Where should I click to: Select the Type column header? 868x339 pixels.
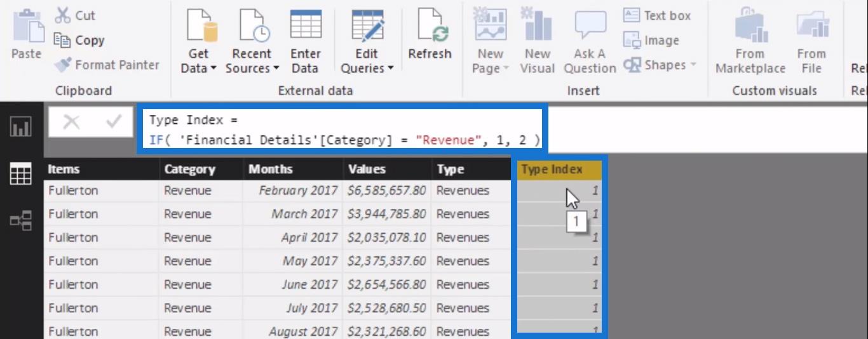coord(471,169)
